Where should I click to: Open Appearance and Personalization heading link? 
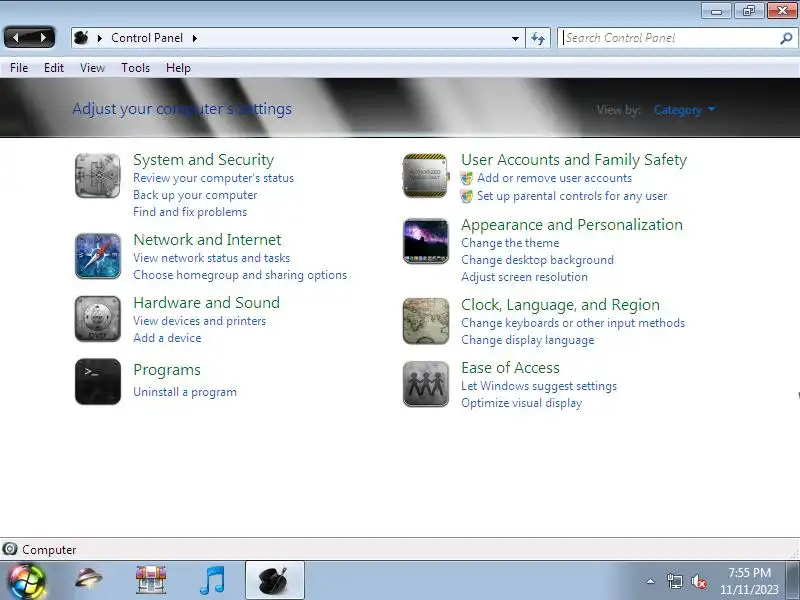[x=571, y=225]
